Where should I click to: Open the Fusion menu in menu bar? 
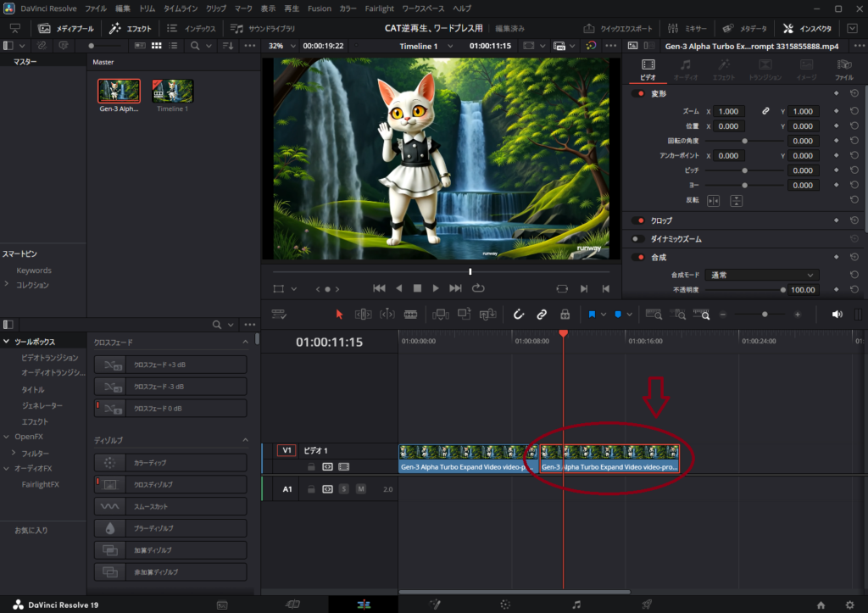(320, 8)
